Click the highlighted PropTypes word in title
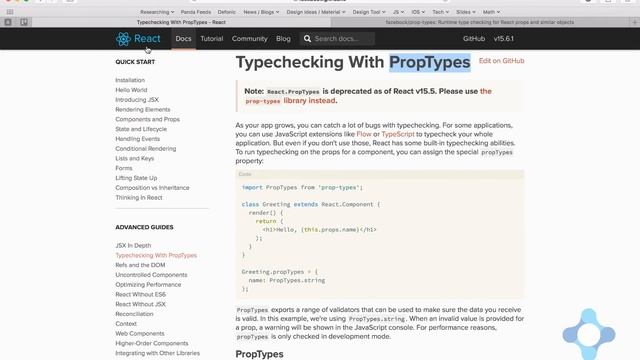The image size is (640, 360). coord(429,62)
